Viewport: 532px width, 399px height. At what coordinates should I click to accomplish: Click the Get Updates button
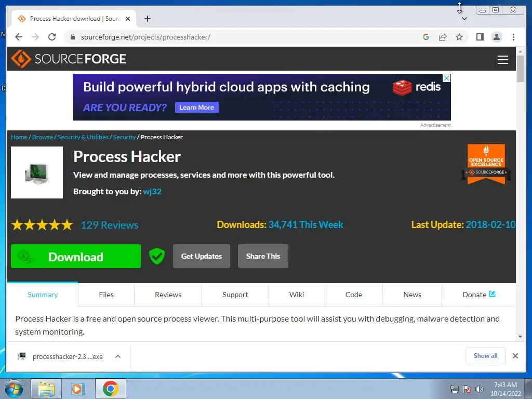pyautogui.click(x=202, y=256)
